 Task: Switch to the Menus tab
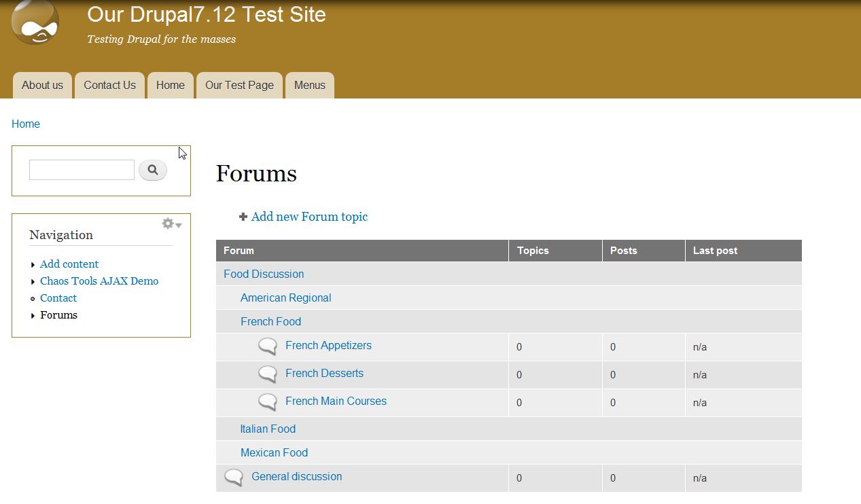pos(310,85)
